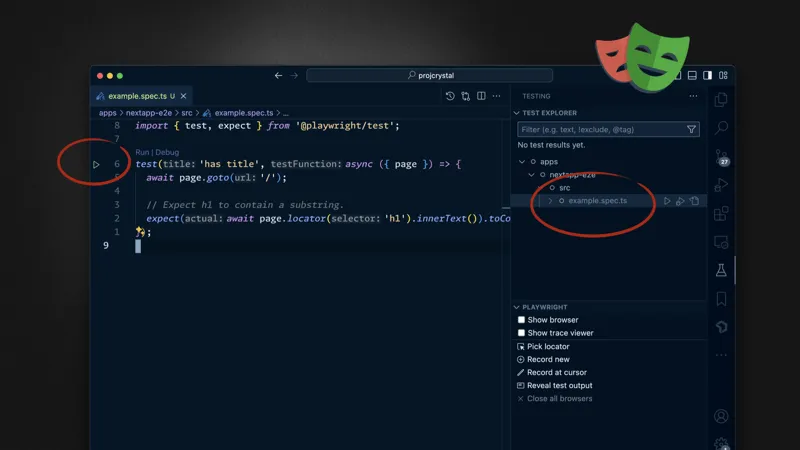Expand the example.spec.ts test tree item
Screen dimensions: 800x450
[x=550, y=201]
